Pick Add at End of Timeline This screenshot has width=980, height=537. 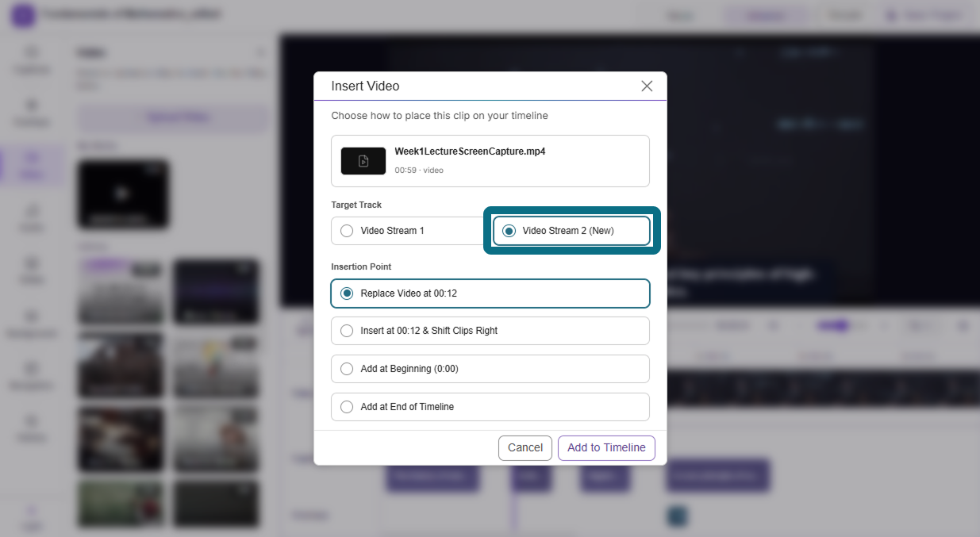(490, 407)
